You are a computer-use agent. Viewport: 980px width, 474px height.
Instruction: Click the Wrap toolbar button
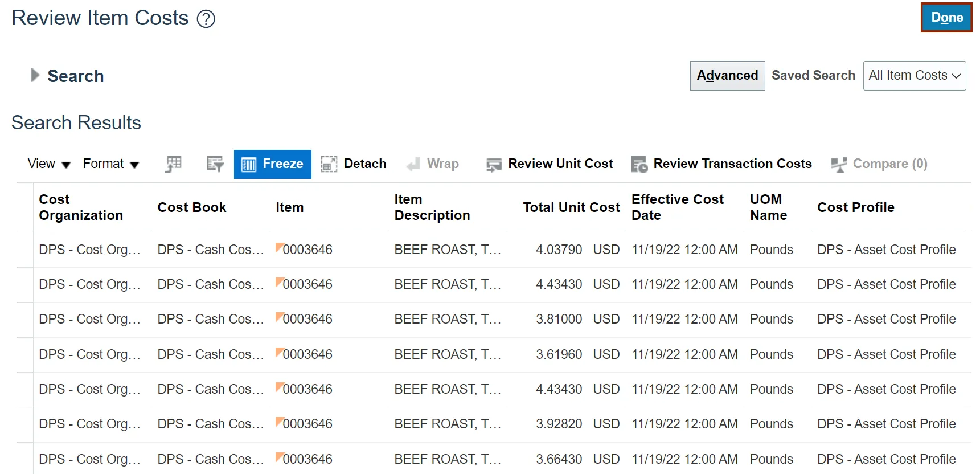(x=433, y=164)
